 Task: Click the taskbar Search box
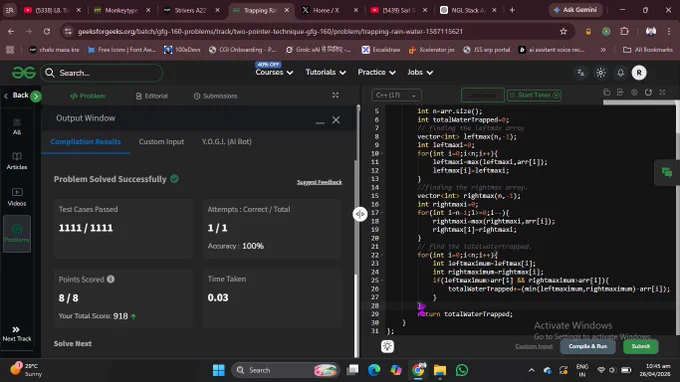click(285, 370)
